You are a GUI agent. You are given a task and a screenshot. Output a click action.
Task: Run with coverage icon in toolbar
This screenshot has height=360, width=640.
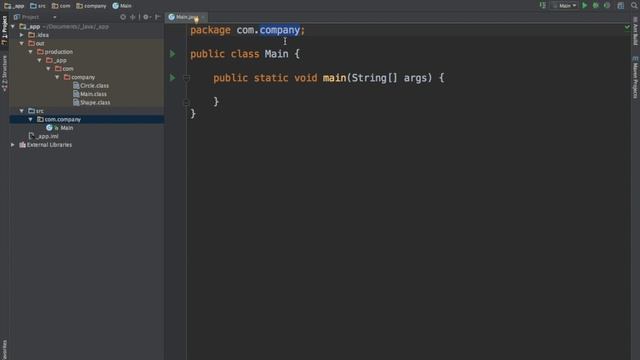[607, 5]
